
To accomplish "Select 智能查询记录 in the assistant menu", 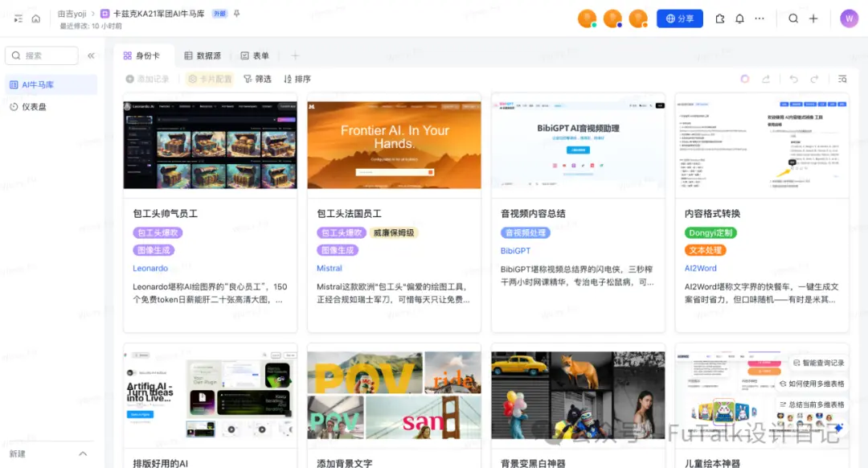I will [x=818, y=363].
